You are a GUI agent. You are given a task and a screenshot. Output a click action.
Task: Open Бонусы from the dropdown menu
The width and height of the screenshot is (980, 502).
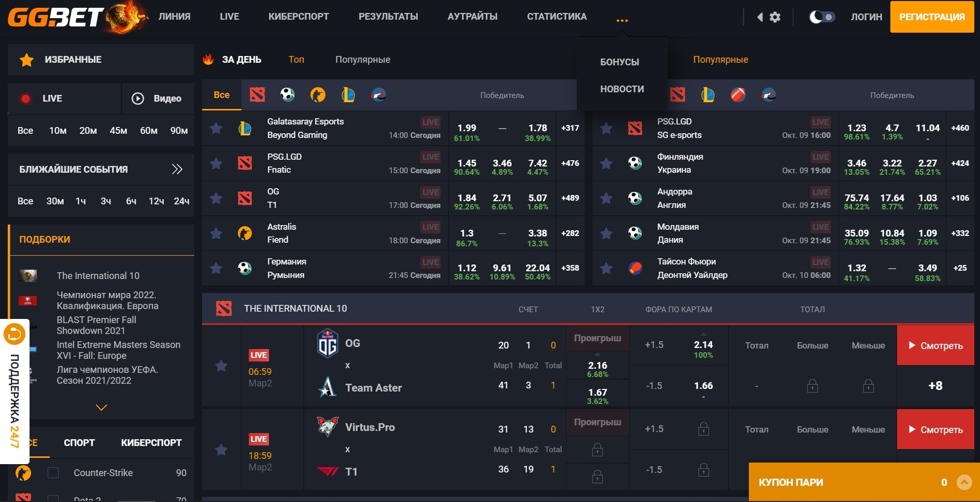(619, 62)
